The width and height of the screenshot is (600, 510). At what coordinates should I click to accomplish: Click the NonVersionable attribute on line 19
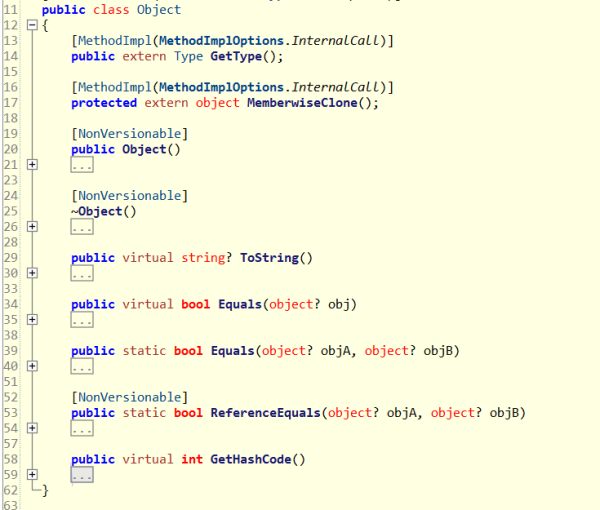click(130, 134)
